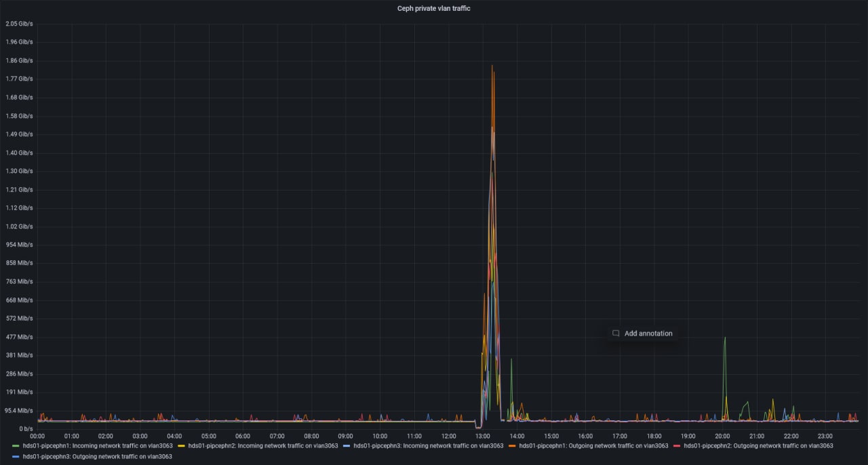Screen dimensions: 868x465
Task: Click the 1.49 Gb/s y-axis label
Action: tap(19, 134)
